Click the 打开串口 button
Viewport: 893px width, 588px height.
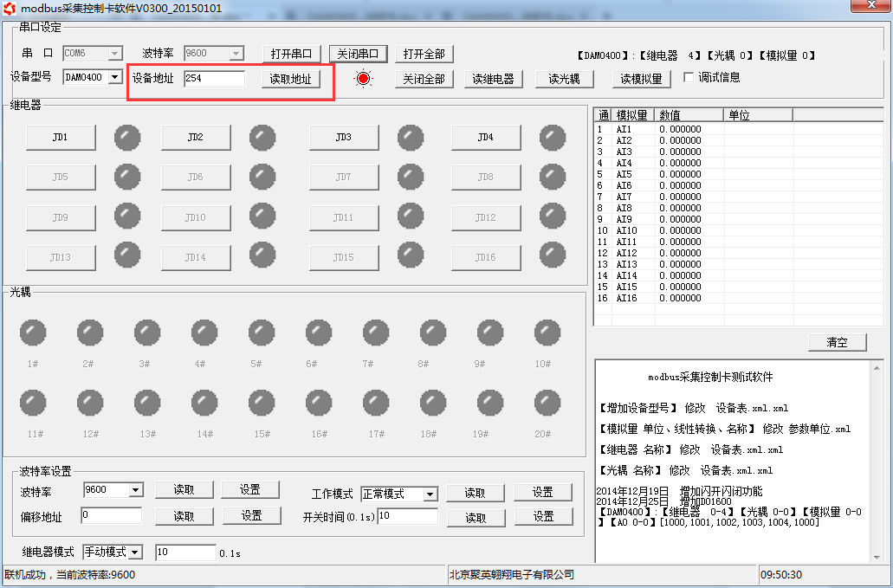click(x=292, y=54)
